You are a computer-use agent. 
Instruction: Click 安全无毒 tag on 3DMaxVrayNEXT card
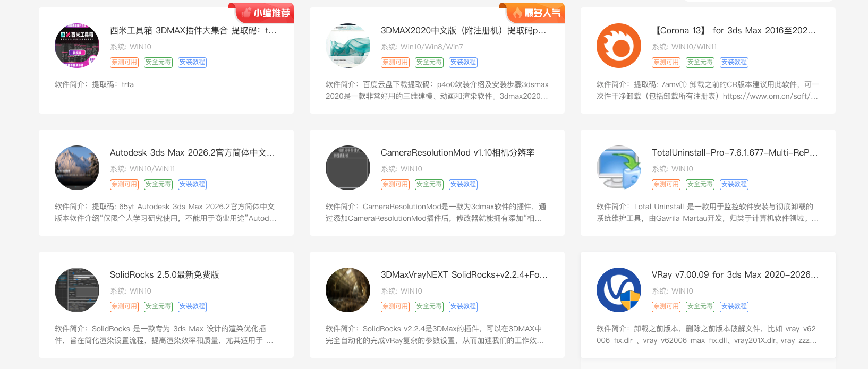point(429,306)
